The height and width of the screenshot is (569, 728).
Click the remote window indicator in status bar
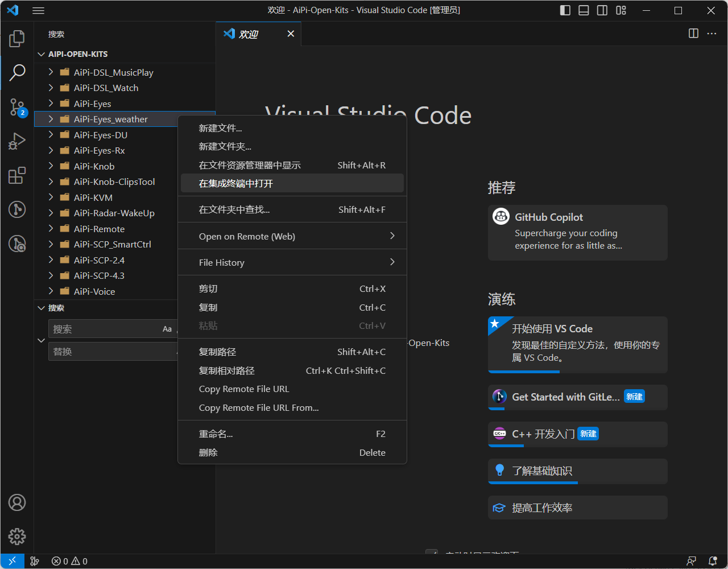(12, 561)
